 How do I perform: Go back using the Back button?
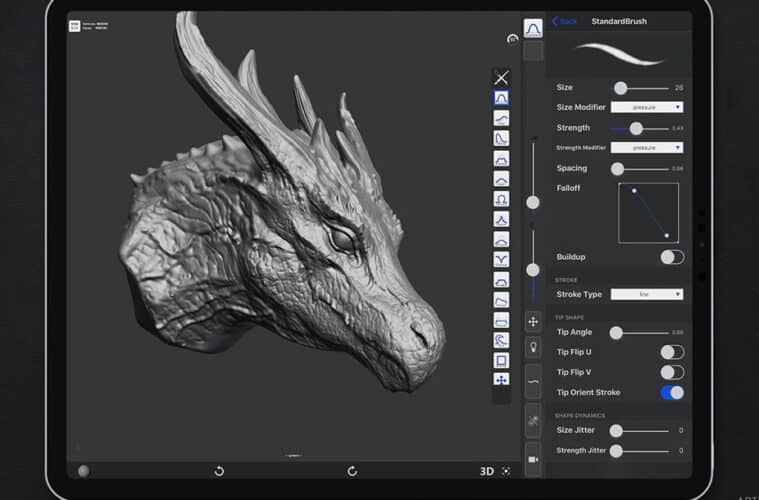pyautogui.click(x=565, y=21)
